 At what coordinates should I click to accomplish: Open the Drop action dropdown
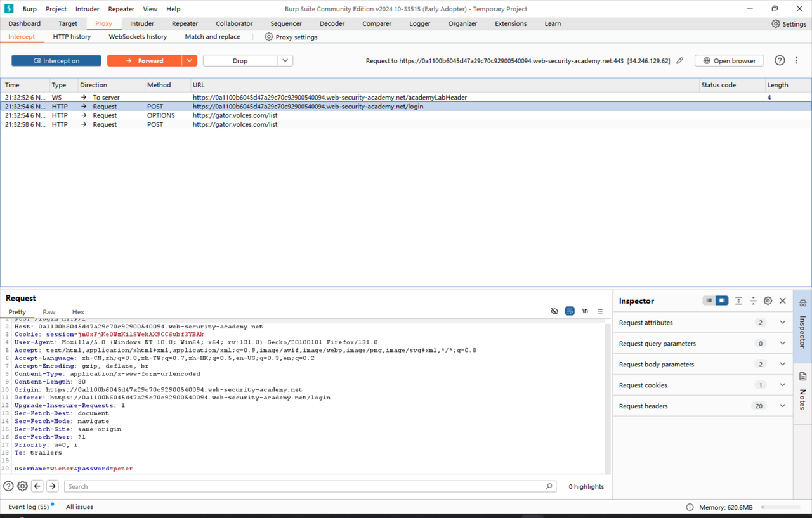(x=284, y=60)
